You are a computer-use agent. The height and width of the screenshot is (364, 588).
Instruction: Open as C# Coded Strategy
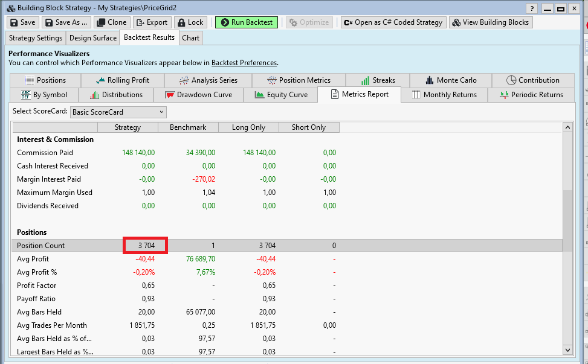click(x=393, y=22)
